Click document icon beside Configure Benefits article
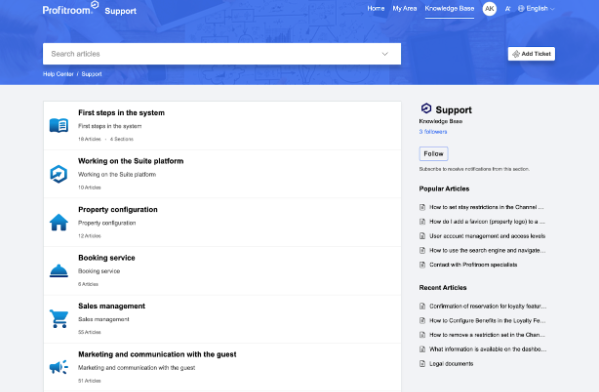The height and width of the screenshot is (392, 599). [x=422, y=321]
